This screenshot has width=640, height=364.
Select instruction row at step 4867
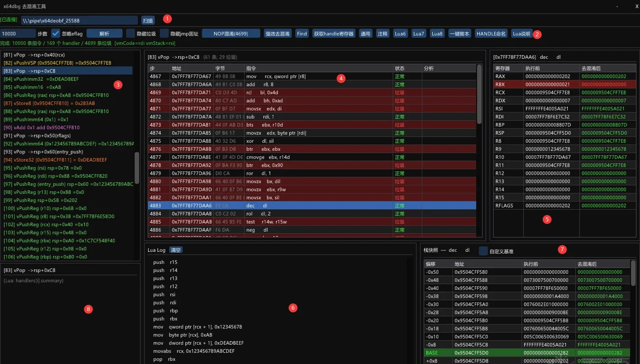pos(312,76)
